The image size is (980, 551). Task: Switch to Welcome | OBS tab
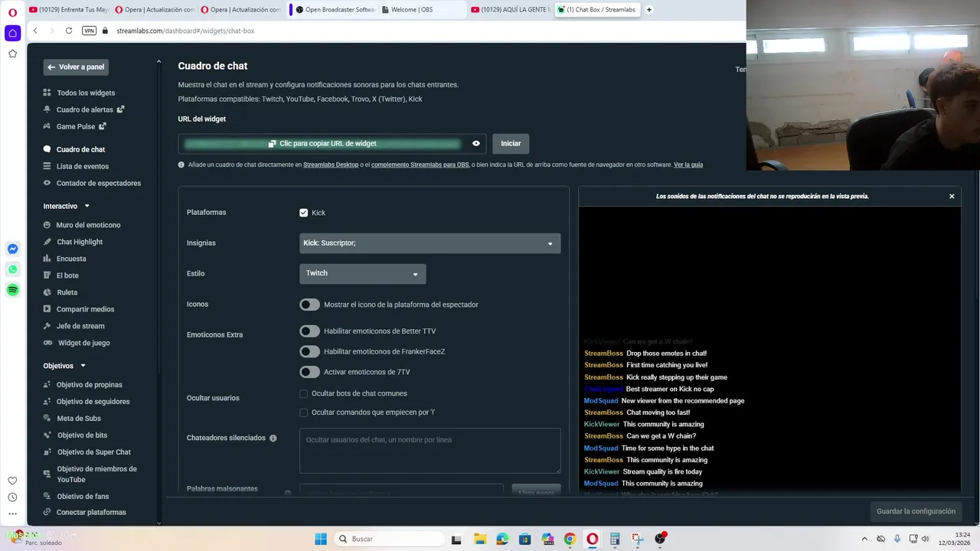423,10
